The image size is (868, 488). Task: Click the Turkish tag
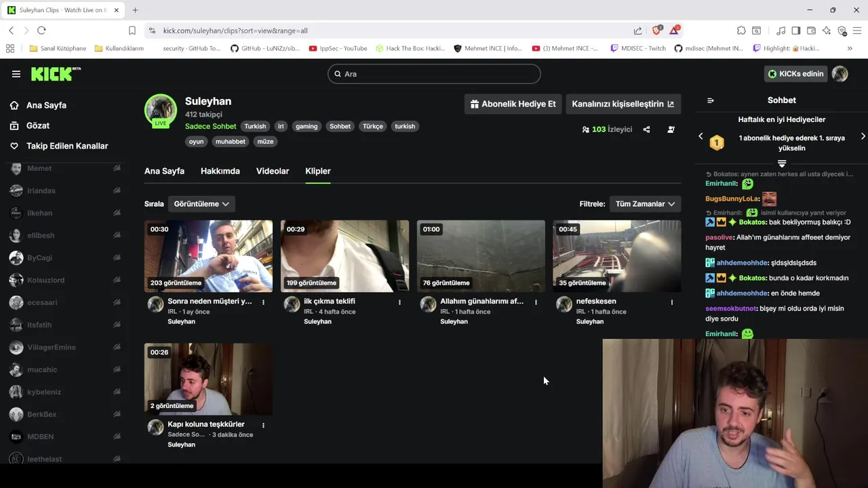click(255, 126)
